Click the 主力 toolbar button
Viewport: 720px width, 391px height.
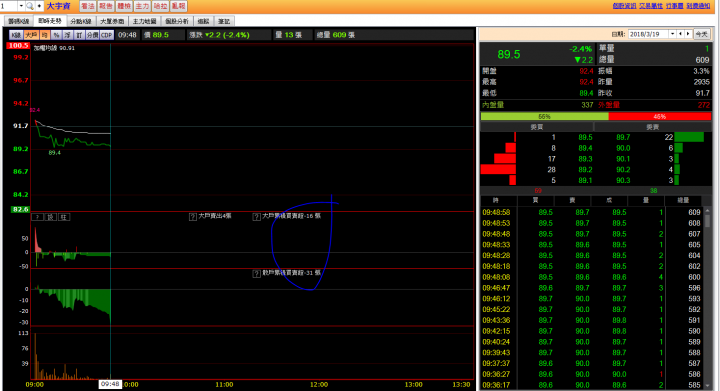point(142,6)
